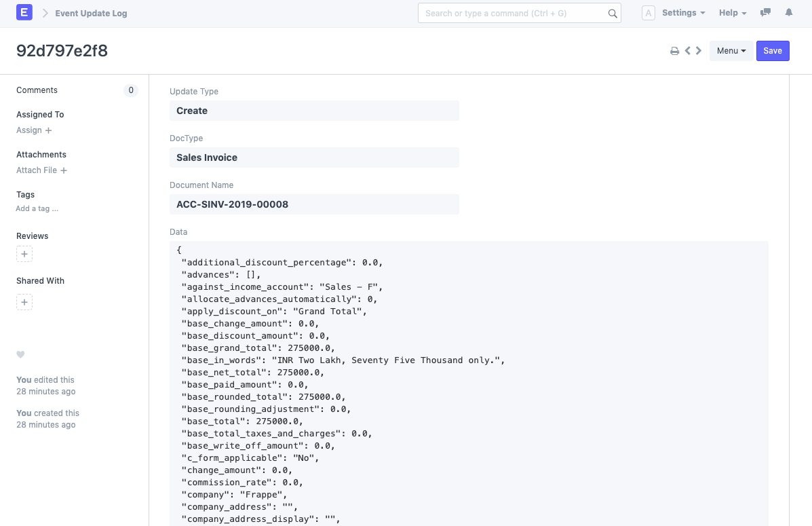Screen dimensions: 812x526
Task: Click the ERPNext home logo icon
Action: click(x=24, y=13)
